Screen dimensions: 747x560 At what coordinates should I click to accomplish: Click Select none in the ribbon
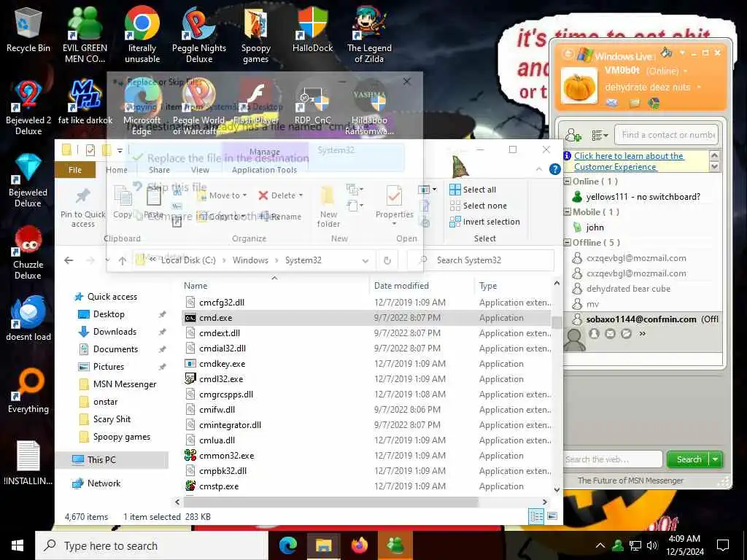[479, 206]
